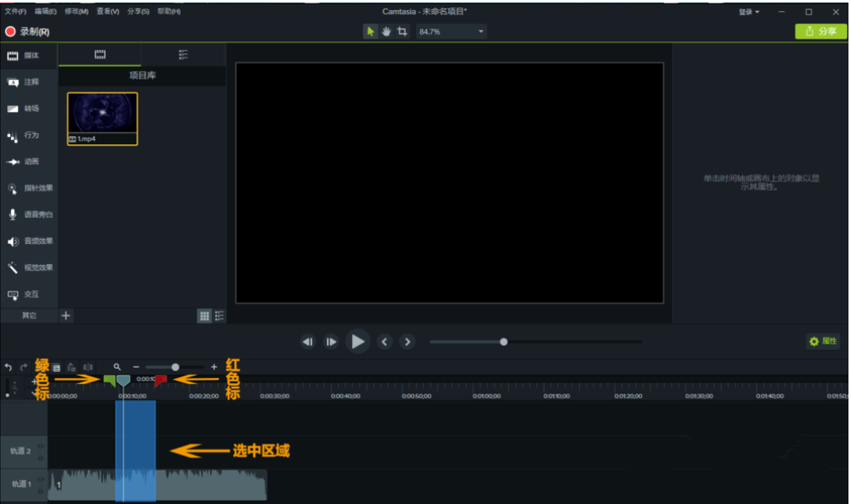The image size is (851, 504).
Task: Select the hand pan tool
Action: [x=386, y=31]
